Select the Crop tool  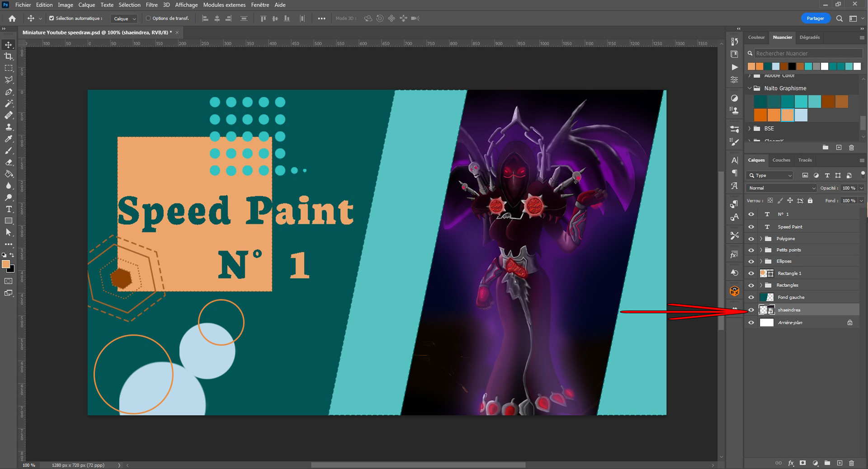pos(9,56)
